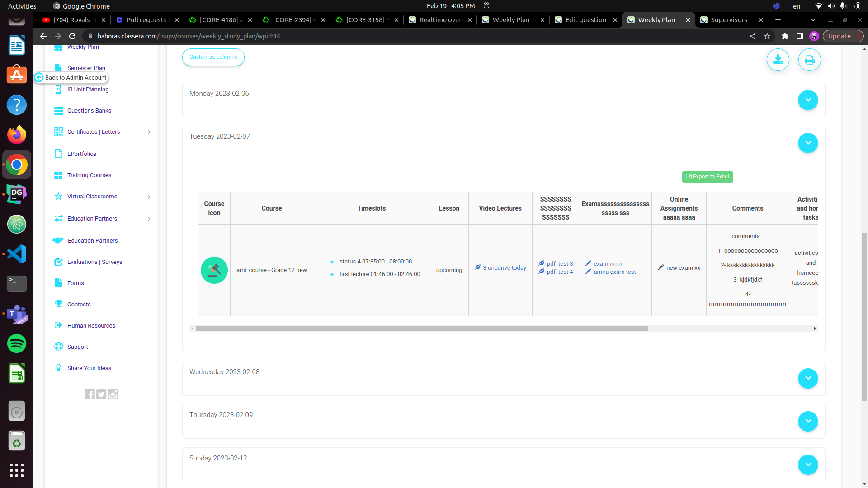
Task: Click Customize columns button
Action: 213,57
